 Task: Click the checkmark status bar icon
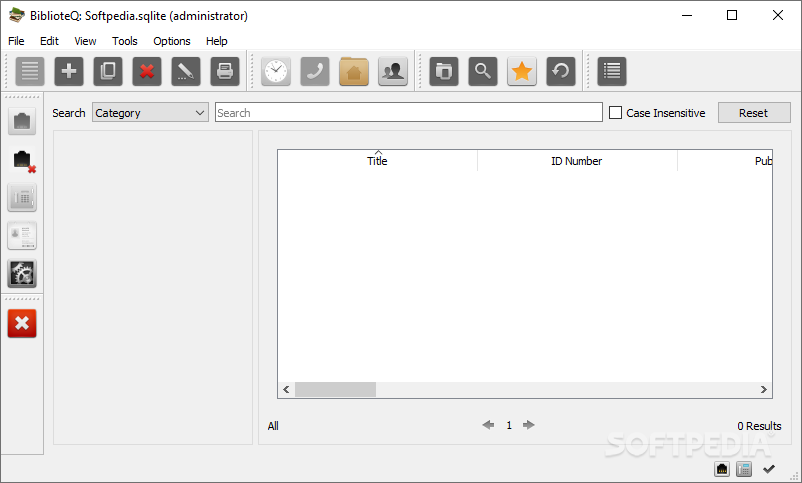pos(769,469)
